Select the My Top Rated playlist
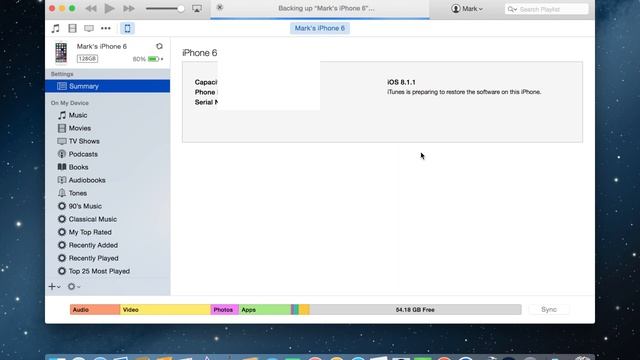The height and width of the screenshot is (360, 640). pyautogui.click(x=90, y=232)
